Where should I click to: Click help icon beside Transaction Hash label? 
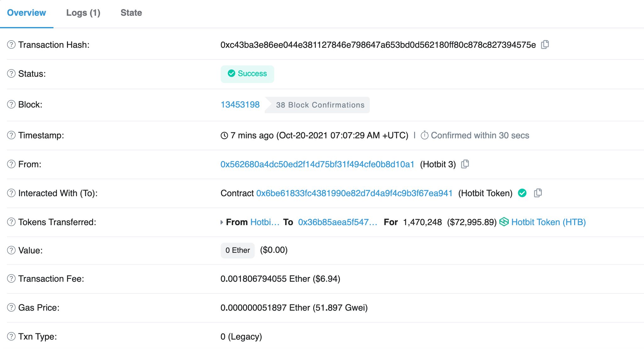(11, 45)
